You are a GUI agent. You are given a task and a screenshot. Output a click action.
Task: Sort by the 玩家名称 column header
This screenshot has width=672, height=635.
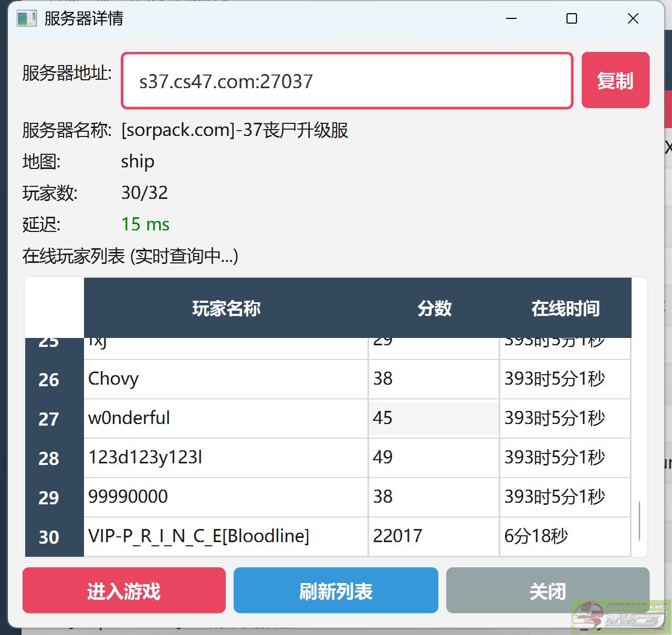coord(226,308)
